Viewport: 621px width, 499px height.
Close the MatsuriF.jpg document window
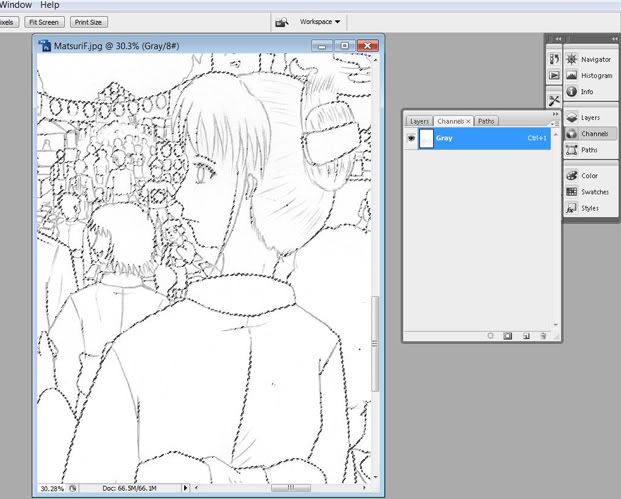[368, 46]
